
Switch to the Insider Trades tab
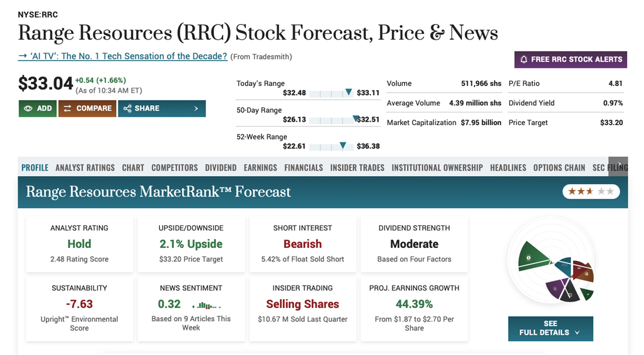357,168
